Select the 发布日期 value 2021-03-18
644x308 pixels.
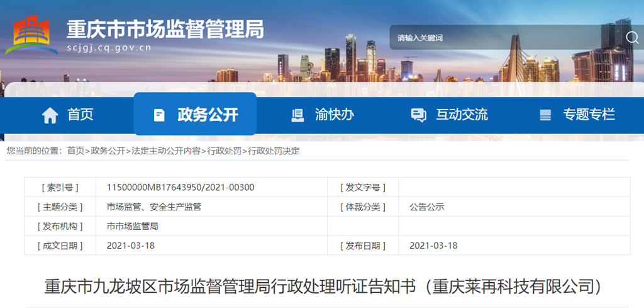433,246
